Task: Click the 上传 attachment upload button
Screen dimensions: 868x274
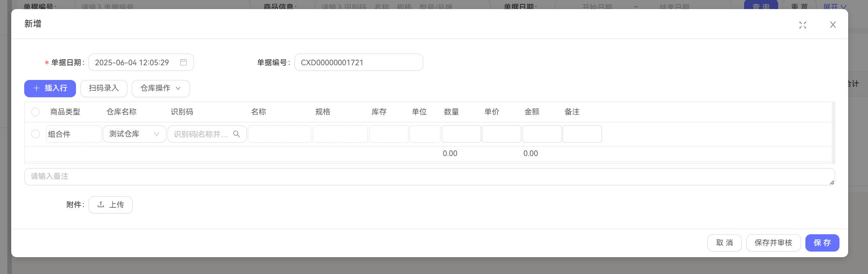Action: pyautogui.click(x=111, y=205)
